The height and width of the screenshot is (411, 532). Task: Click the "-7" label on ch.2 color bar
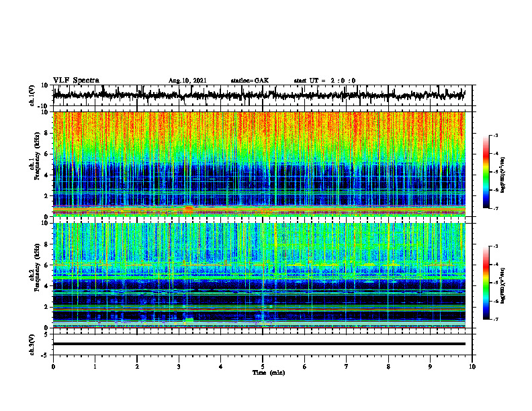(x=495, y=319)
